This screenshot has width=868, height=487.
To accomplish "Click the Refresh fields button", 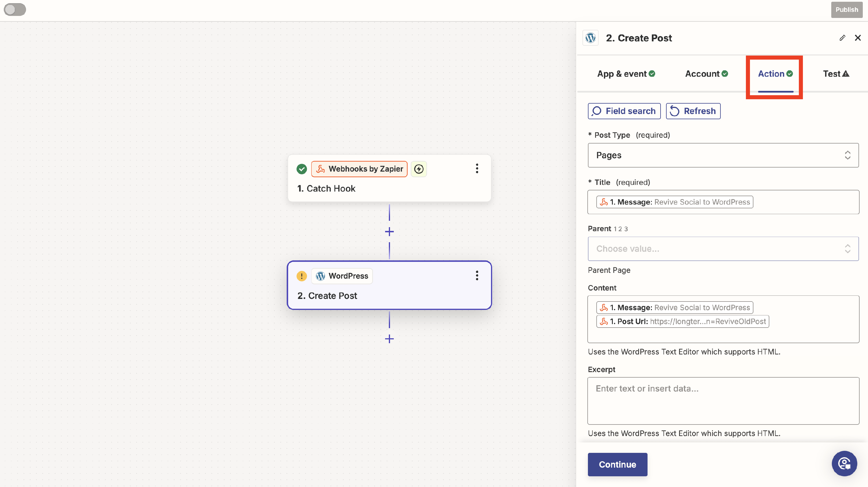I will (693, 111).
